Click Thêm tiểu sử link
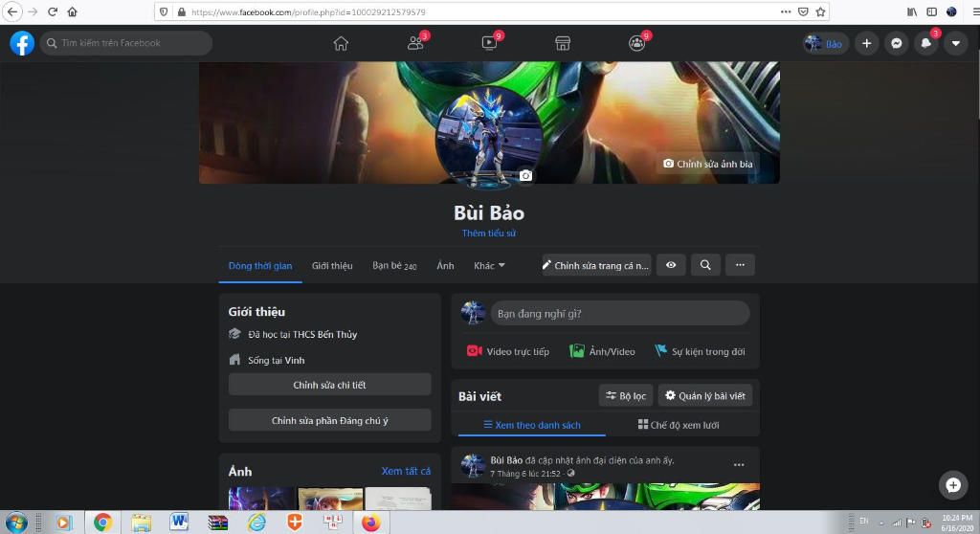 tap(489, 234)
